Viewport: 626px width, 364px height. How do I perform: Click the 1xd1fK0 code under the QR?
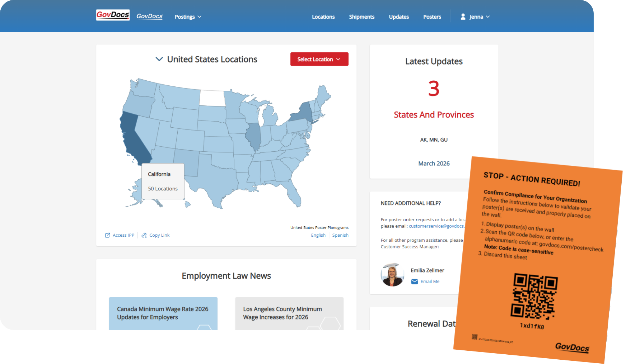pos(532,326)
